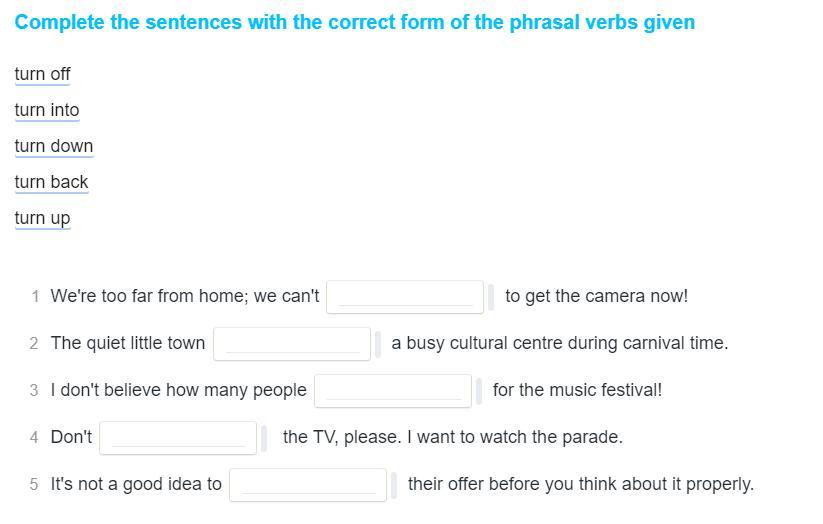This screenshot has height=524, width=823.
Task: Click grey marker beside sentence 4 blank
Action: click(265, 438)
